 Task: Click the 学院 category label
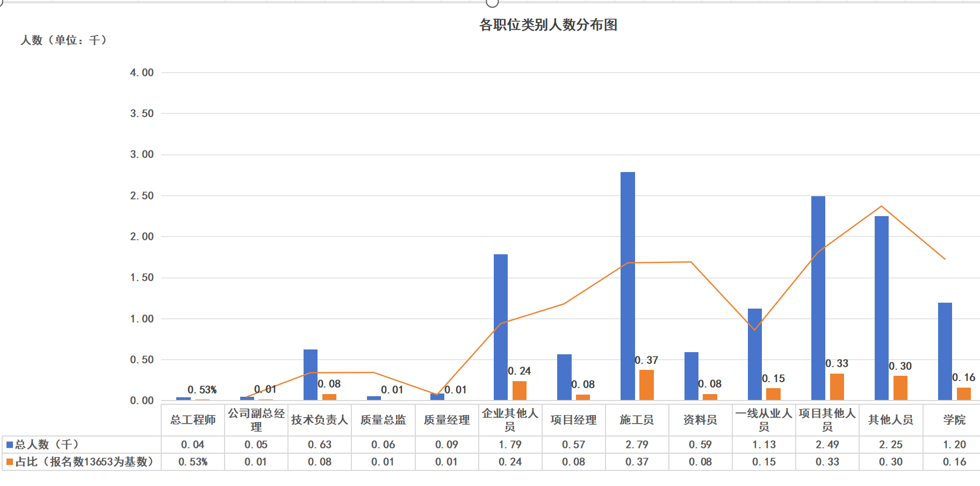tap(954, 420)
